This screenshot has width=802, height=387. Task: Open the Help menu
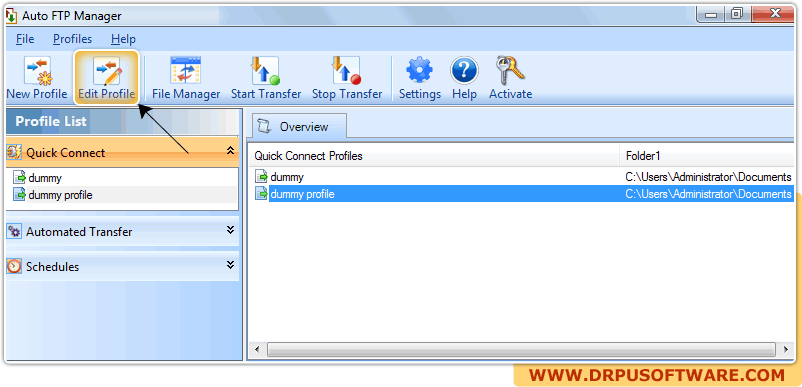coord(123,39)
